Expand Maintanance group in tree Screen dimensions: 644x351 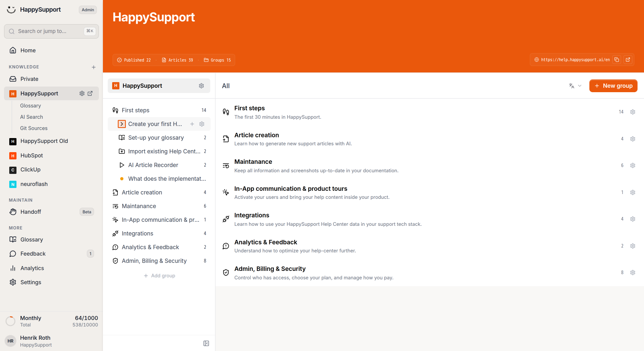click(x=115, y=206)
